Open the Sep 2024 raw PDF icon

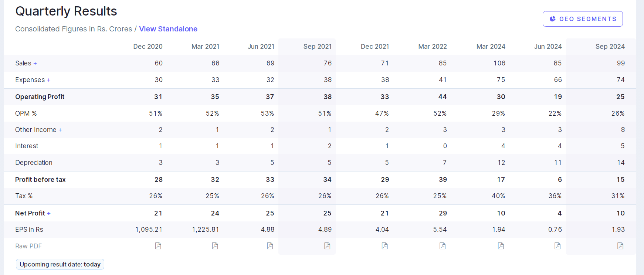pos(620,246)
